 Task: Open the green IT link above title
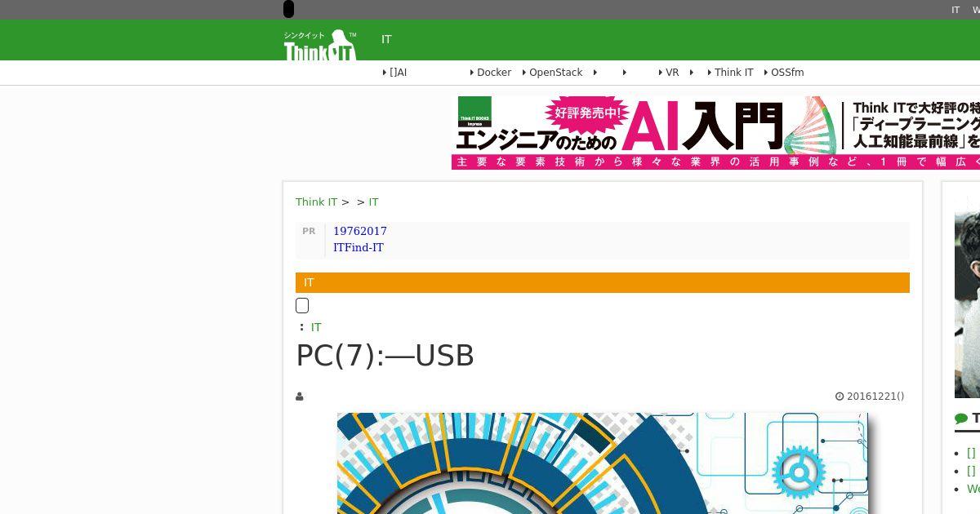[x=316, y=327]
